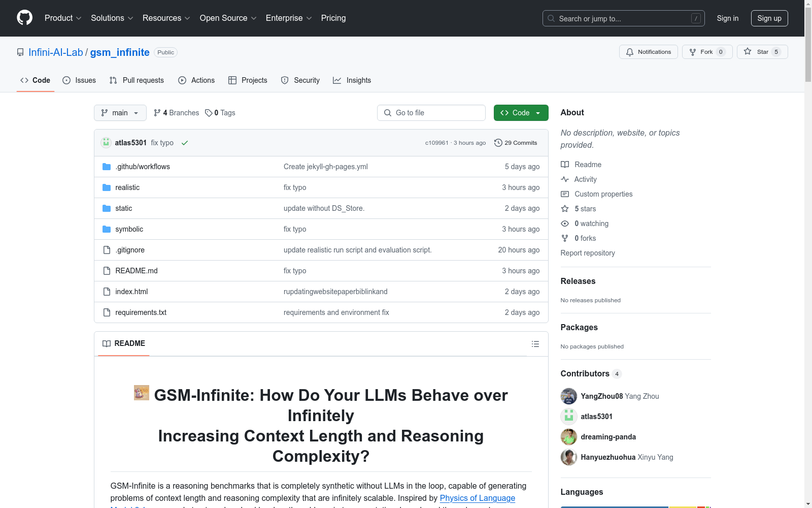Open the Physics of Language link
812x508 pixels.
[x=478, y=498]
